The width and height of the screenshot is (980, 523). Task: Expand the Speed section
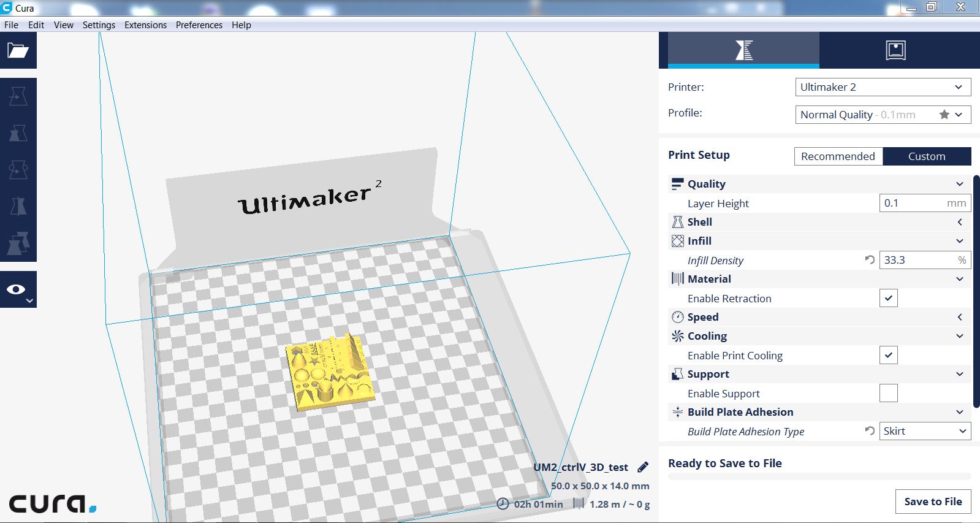tap(959, 317)
